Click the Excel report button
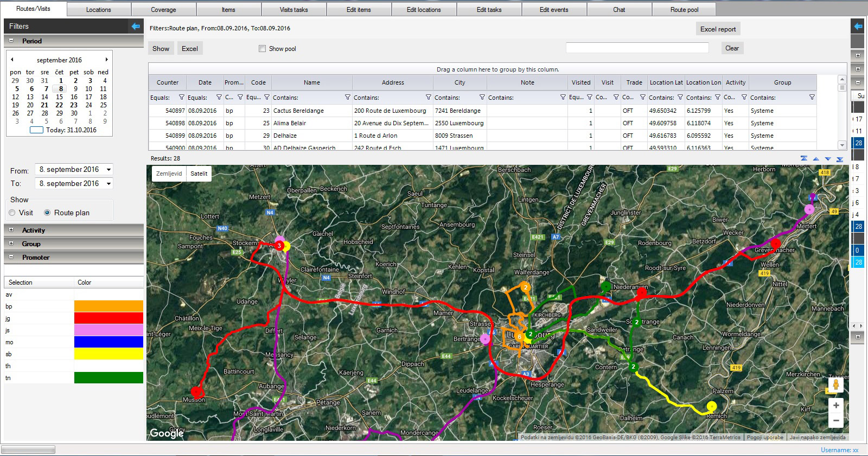The image size is (868, 456). [718, 29]
